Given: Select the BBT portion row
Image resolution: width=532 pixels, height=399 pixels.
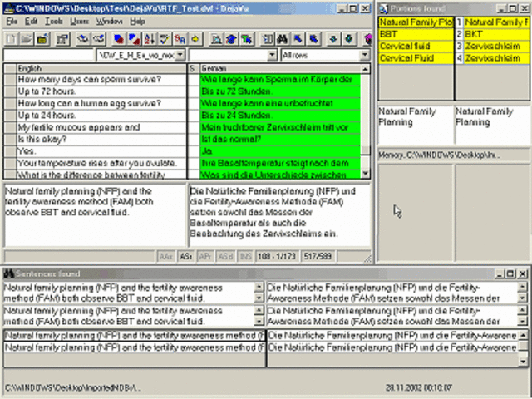Looking at the screenshot, I should pos(416,34).
